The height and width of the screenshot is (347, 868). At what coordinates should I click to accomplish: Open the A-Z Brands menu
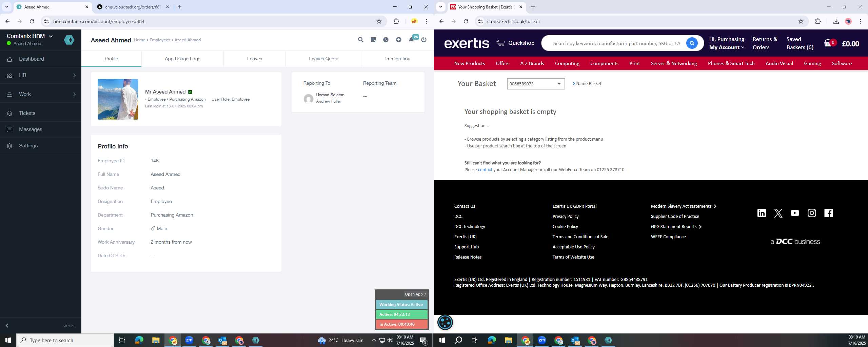click(532, 63)
